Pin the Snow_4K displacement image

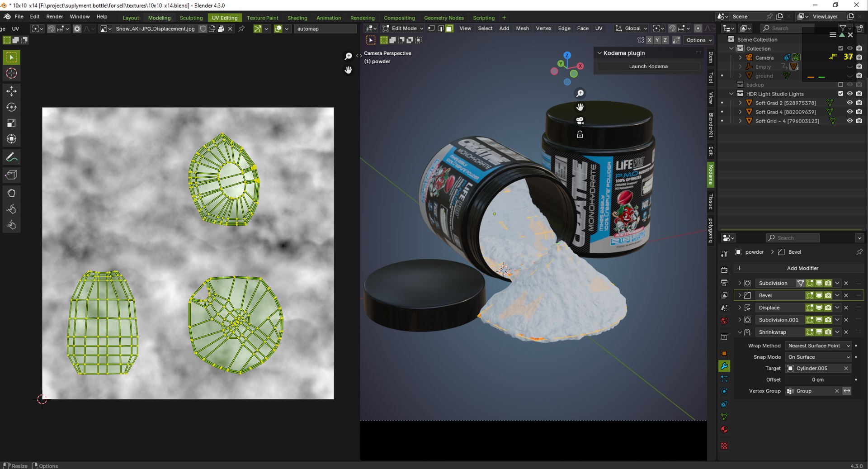[x=242, y=28]
